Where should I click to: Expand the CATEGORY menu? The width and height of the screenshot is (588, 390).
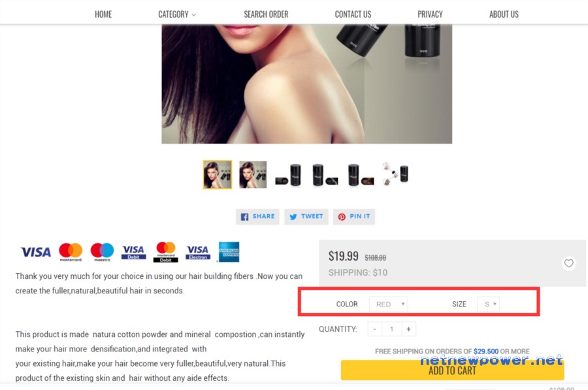[177, 14]
